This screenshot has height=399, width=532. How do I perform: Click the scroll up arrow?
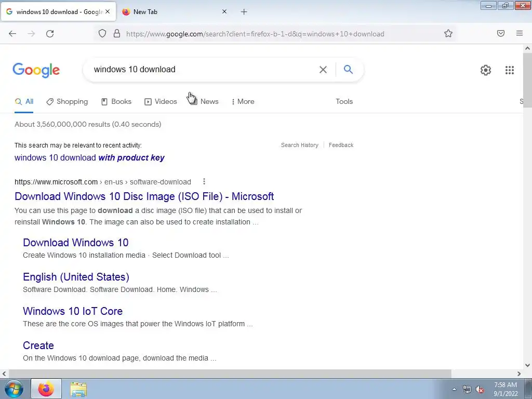coord(527,48)
